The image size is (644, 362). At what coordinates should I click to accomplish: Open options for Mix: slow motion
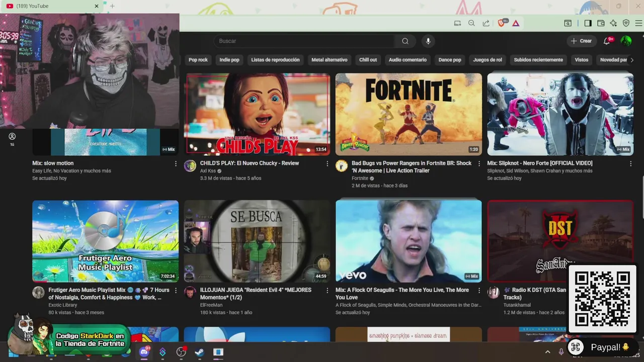[x=176, y=163]
